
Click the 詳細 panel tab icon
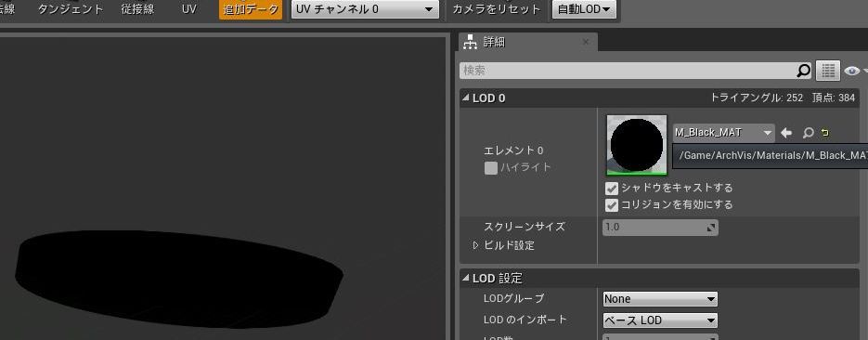click(x=470, y=42)
